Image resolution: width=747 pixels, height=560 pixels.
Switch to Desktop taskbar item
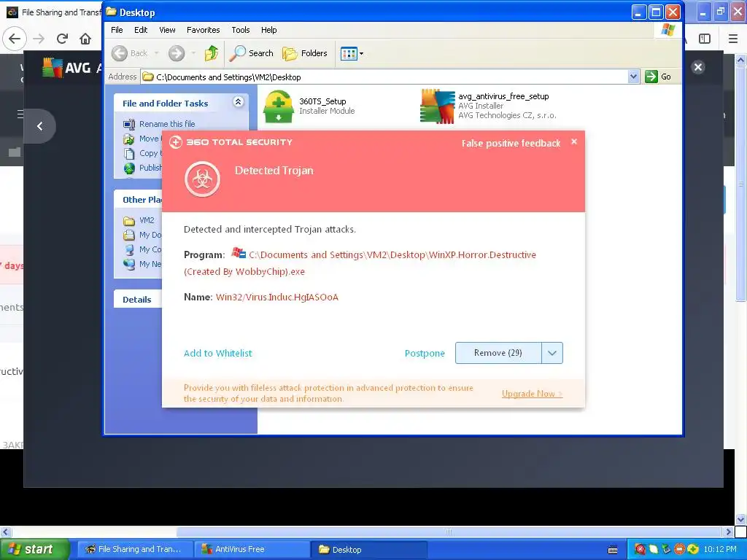[x=369, y=549]
